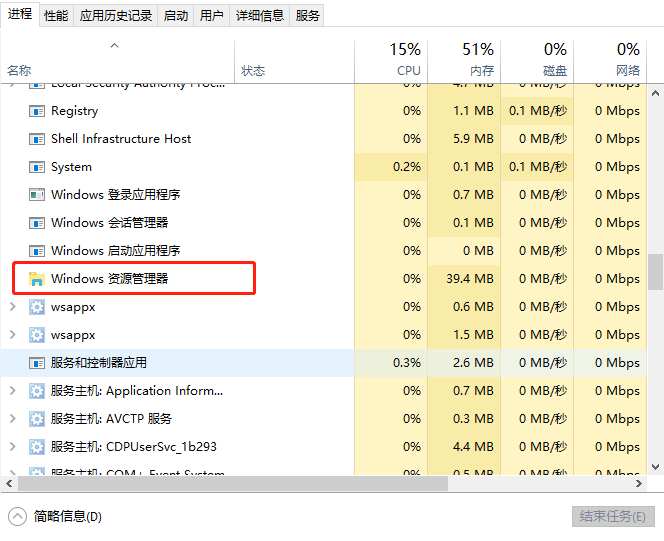Select the Windows 会话管理器 name
664x541 pixels.
pyautogui.click(x=110, y=223)
